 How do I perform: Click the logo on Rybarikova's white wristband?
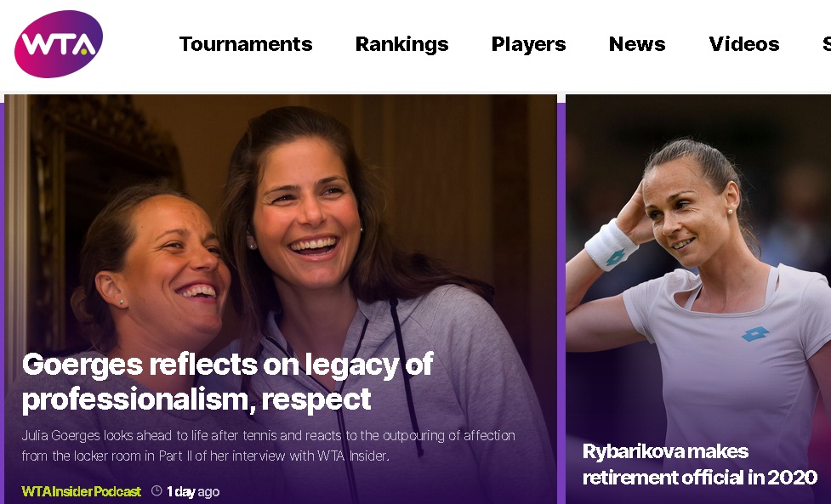click(615, 256)
